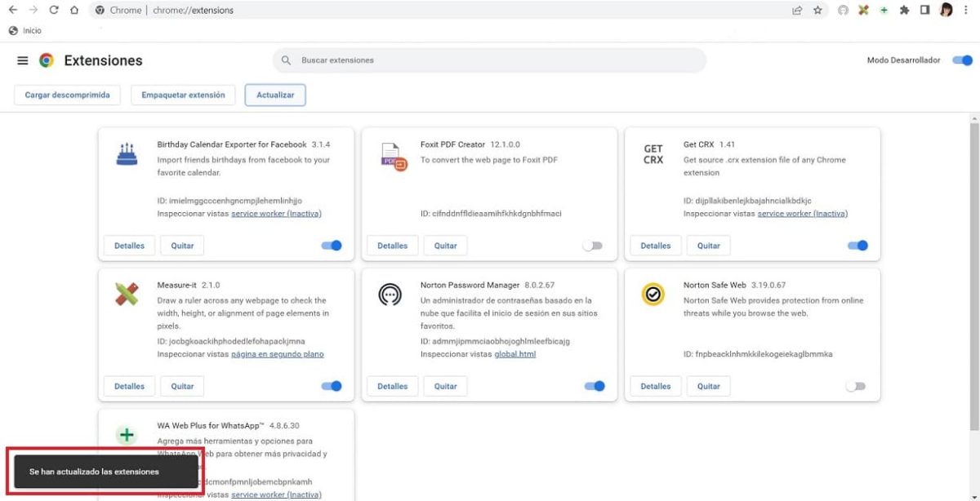The height and width of the screenshot is (501, 980).
Task: Enable the Foxit PDF Creator extension
Action: click(594, 246)
